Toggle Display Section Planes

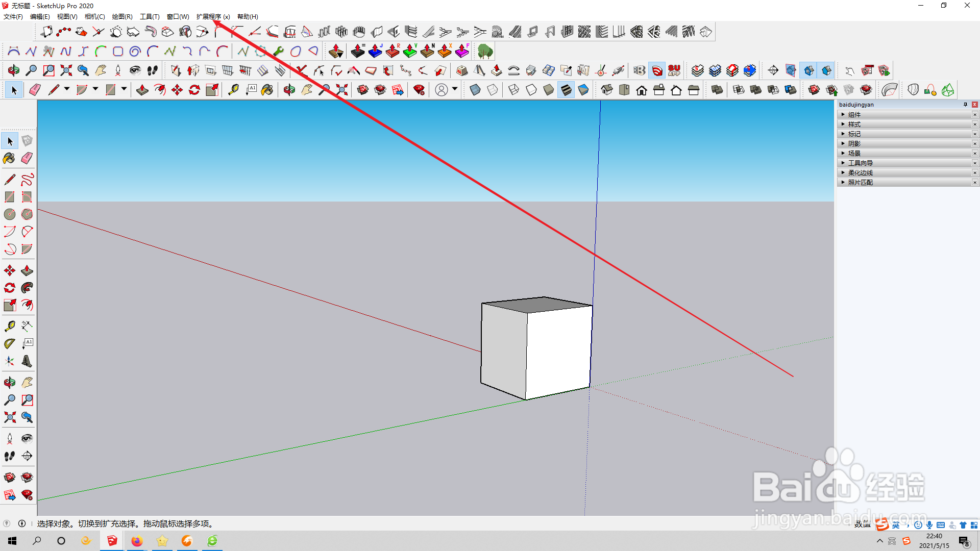pos(791,70)
